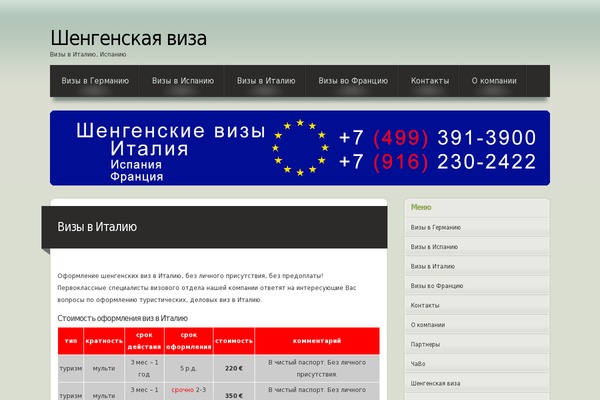Click subheading 'Стоимость оформления виз в Италию'
Screen dimensions: 600x400
pyautogui.click(x=122, y=318)
